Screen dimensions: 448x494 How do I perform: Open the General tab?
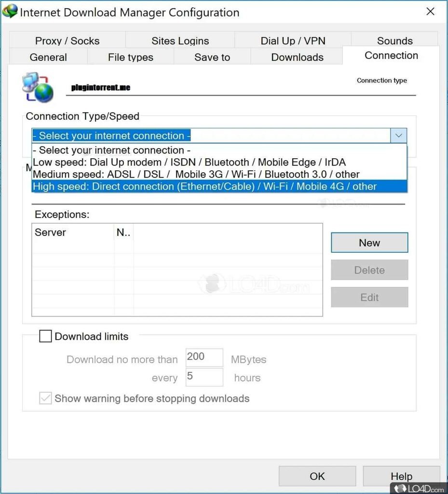(48, 57)
